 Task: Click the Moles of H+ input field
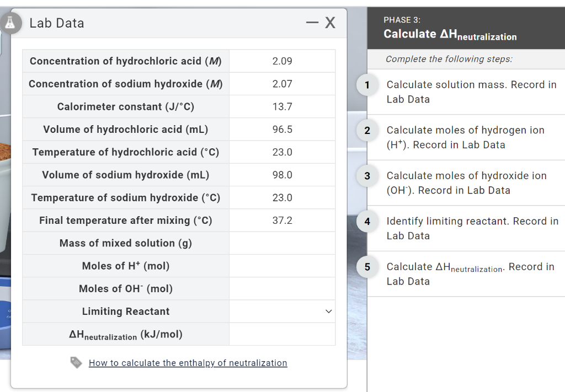pyautogui.click(x=281, y=265)
